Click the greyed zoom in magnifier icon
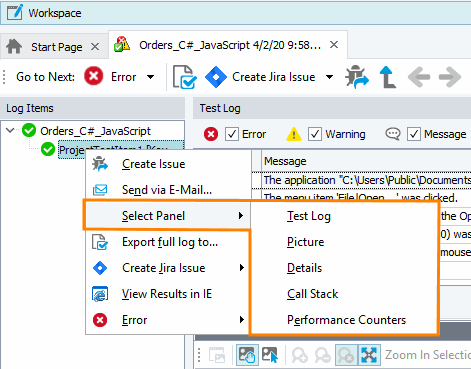This screenshot has height=369, width=471. pos(300,355)
